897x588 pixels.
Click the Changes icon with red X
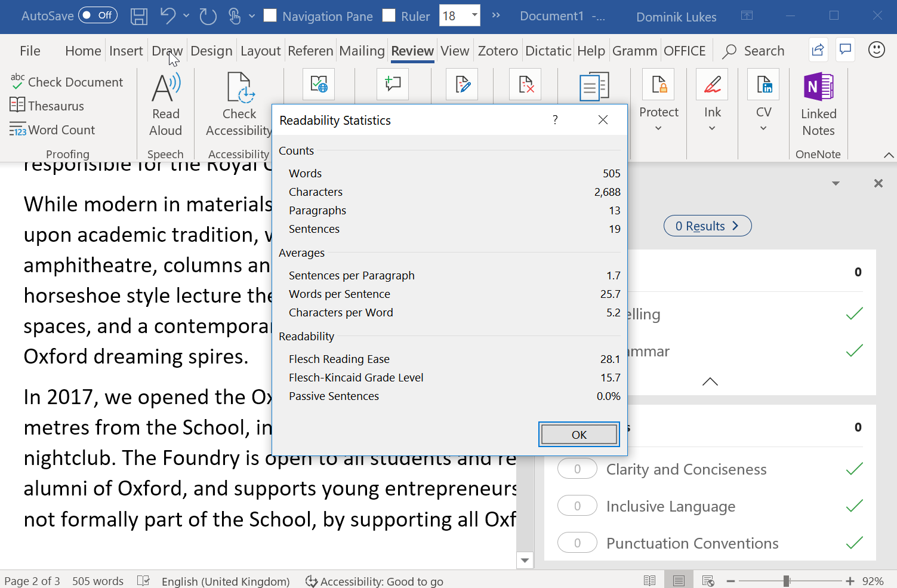point(525,85)
